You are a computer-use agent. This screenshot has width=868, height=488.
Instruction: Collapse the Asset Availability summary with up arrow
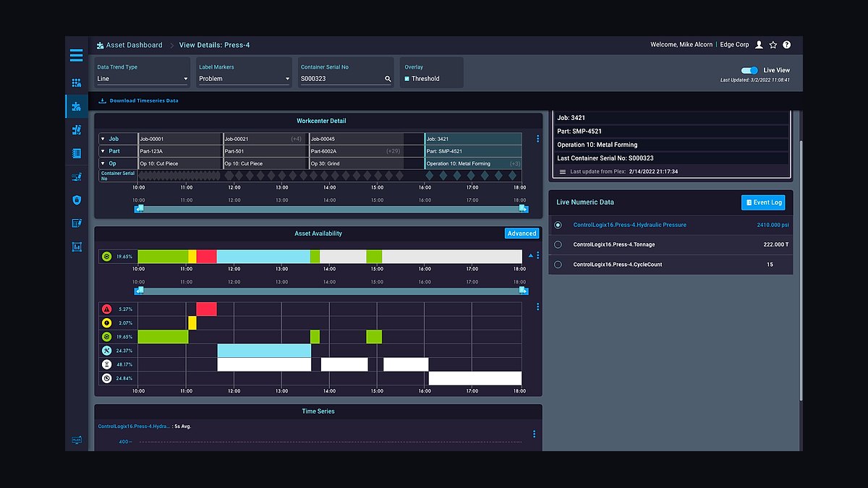coord(531,256)
